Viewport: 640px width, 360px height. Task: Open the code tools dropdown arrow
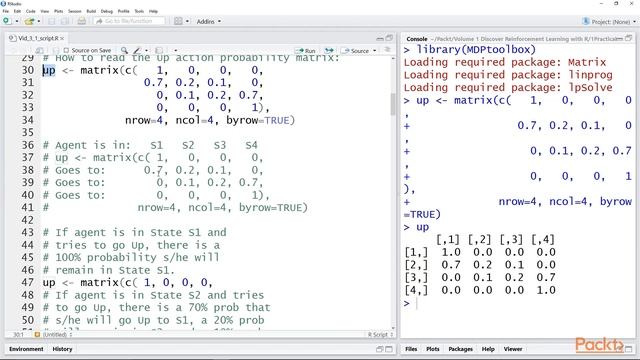pos(147,51)
